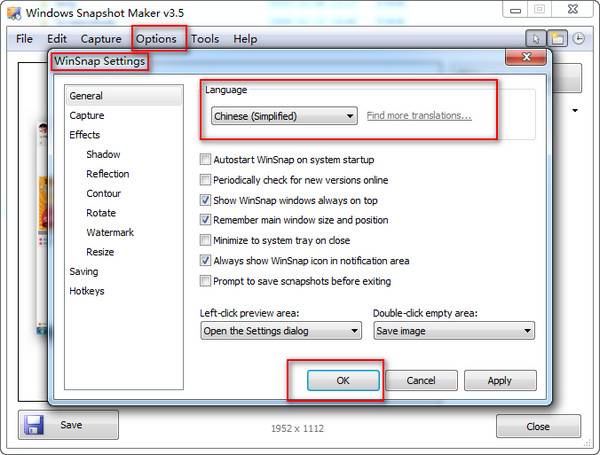The image size is (600, 455).
Task: Click the clock timer icon
Action: tap(578, 39)
